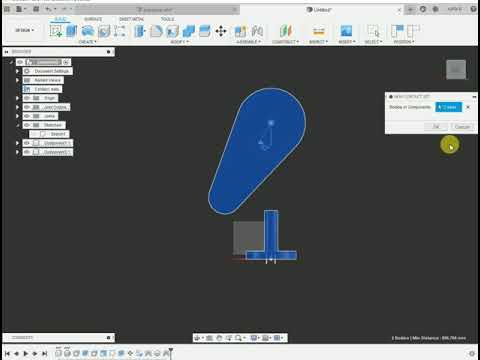The height and width of the screenshot is (360, 480).
Task: Open timeline settings gear
Action: [x=472, y=353]
